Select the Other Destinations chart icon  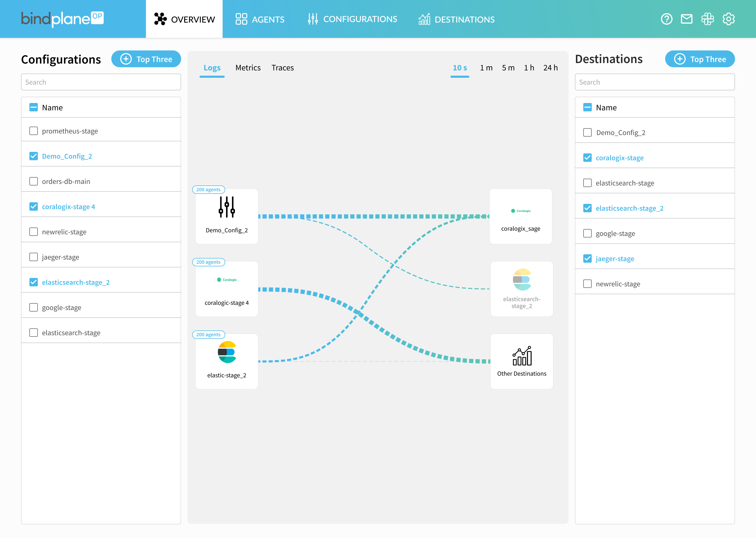point(522,356)
